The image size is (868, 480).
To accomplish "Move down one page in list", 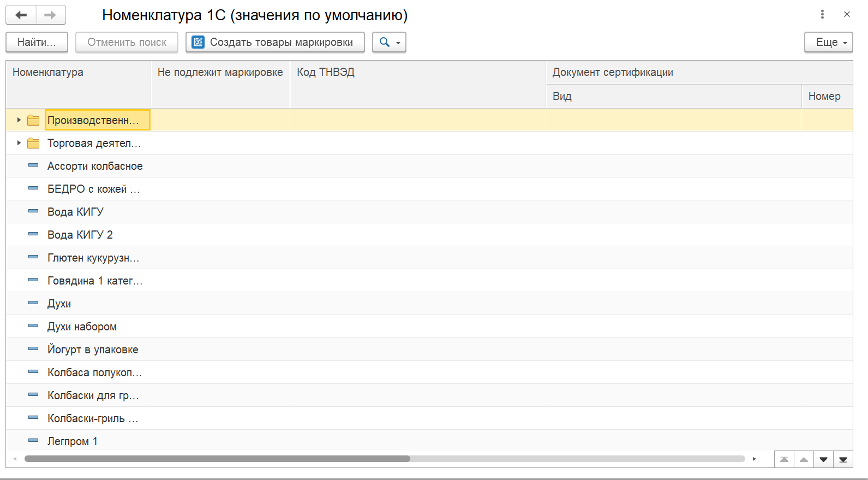I will 823,459.
